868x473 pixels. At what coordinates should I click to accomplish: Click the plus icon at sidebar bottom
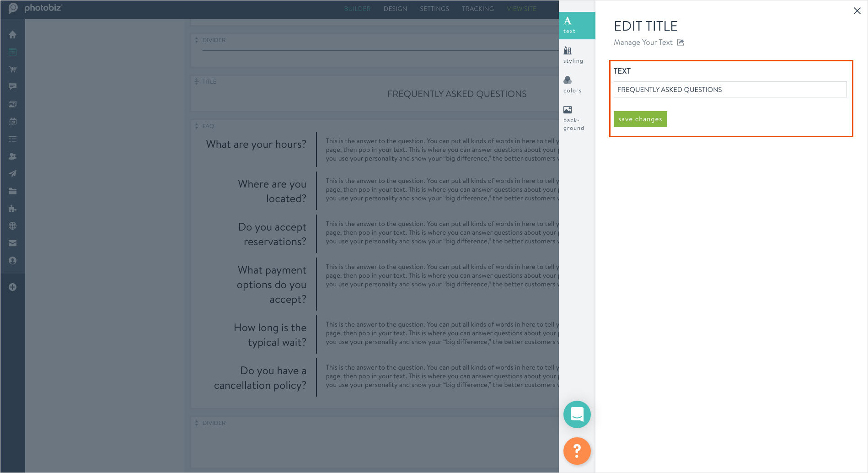coord(12,287)
